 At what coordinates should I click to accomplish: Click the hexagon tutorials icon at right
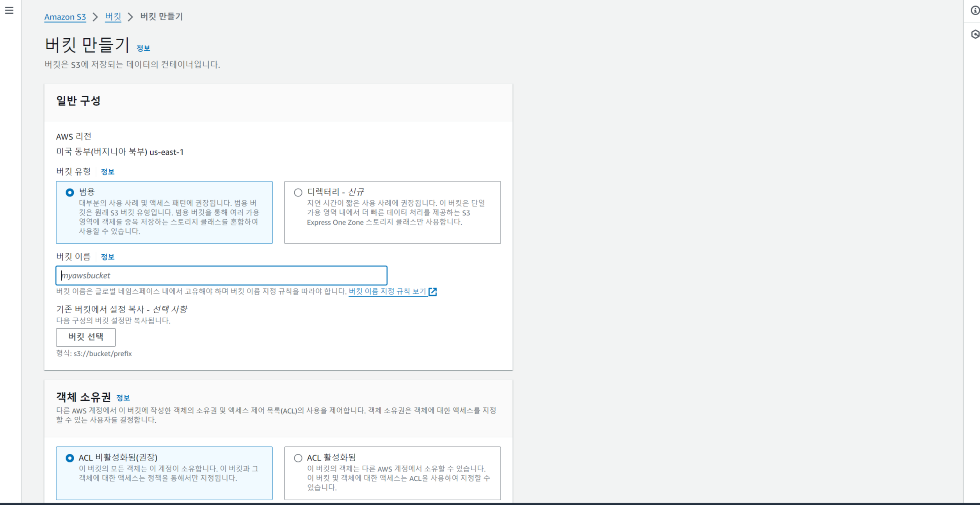pyautogui.click(x=975, y=34)
